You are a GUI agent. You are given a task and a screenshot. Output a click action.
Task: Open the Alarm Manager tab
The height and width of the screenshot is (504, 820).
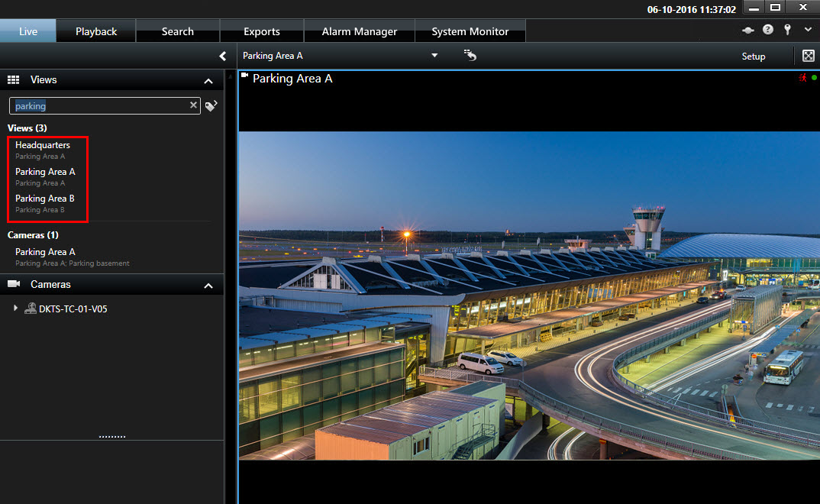(359, 31)
